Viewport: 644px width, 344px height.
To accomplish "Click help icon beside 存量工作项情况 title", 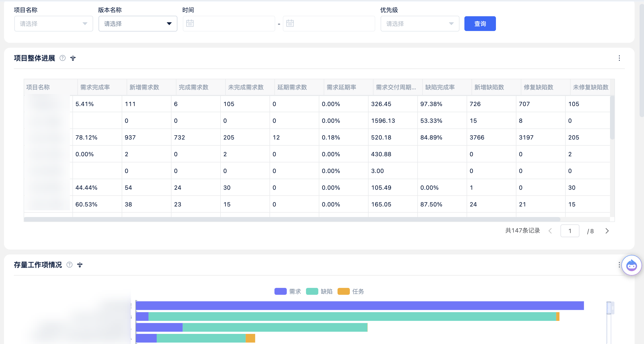I will (x=69, y=265).
